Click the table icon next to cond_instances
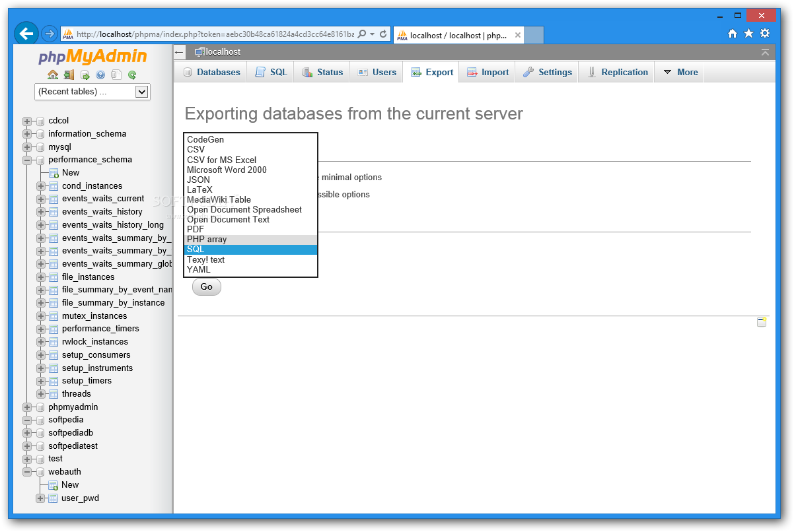Image resolution: width=794 pixels, height=532 pixels. (x=54, y=186)
